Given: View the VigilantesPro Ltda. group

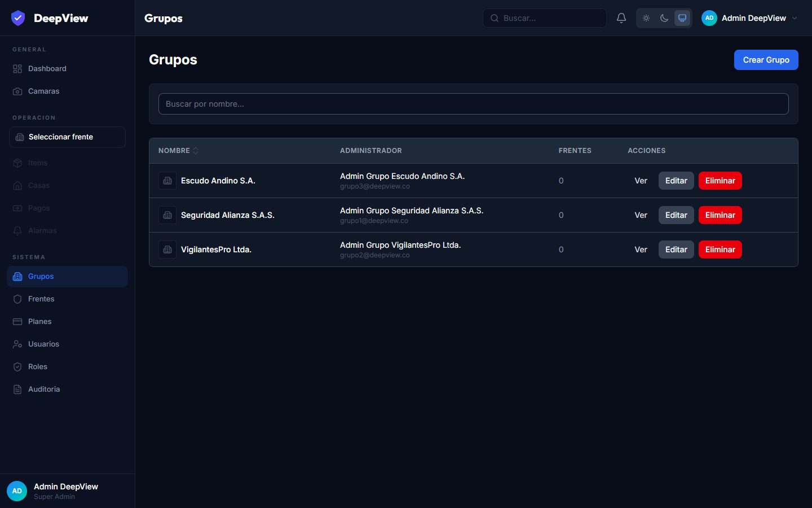Looking at the screenshot, I should [641, 249].
